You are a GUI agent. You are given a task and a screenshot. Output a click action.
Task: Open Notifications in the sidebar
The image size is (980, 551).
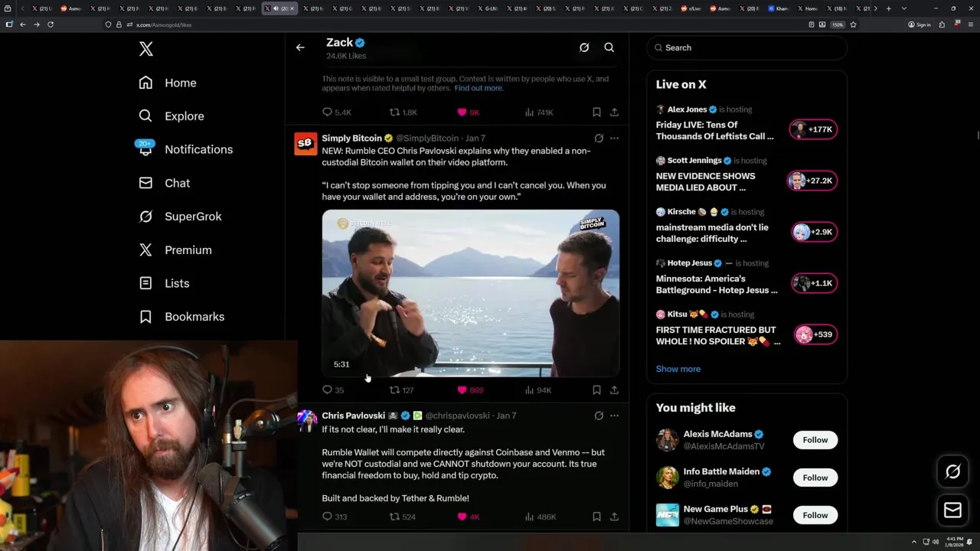click(185, 149)
